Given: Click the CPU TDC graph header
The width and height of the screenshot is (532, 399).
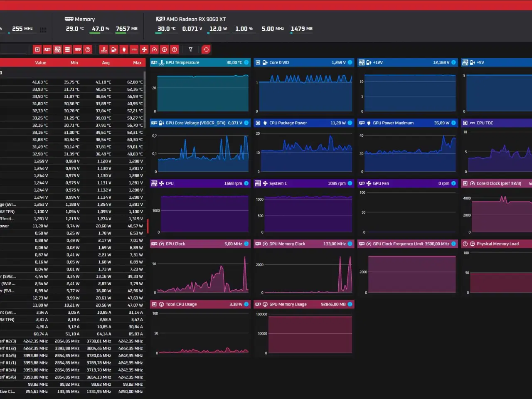Looking at the screenshot, I should (x=496, y=123).
